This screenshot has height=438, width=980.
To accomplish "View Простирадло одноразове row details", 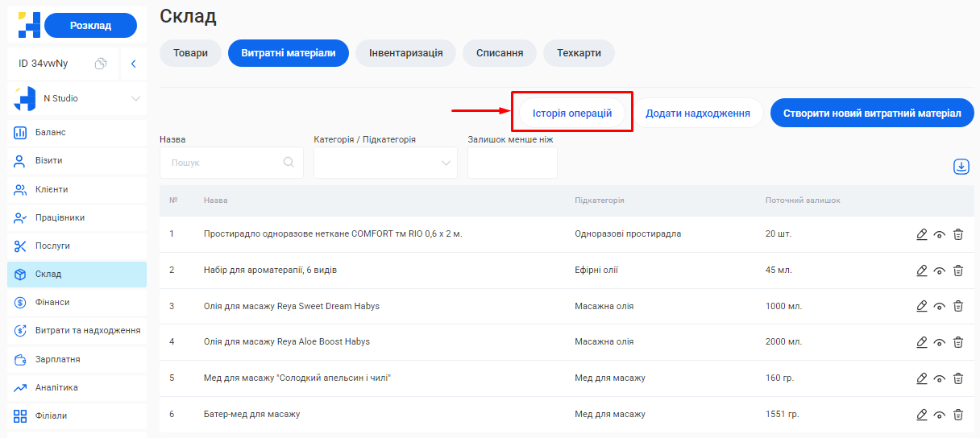I will click(940, 235).
